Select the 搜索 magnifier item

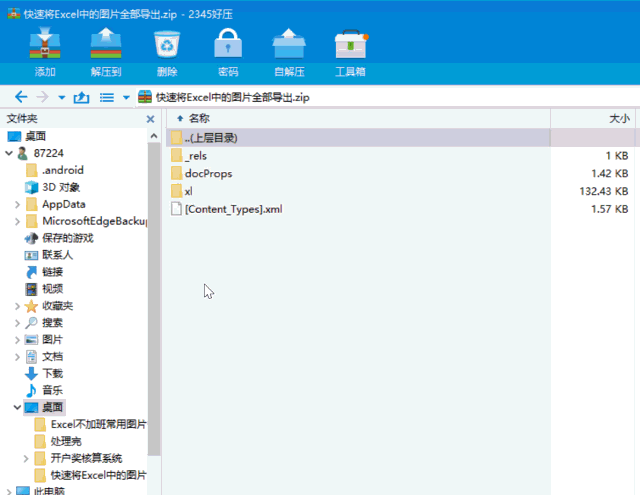coord(44,323)
